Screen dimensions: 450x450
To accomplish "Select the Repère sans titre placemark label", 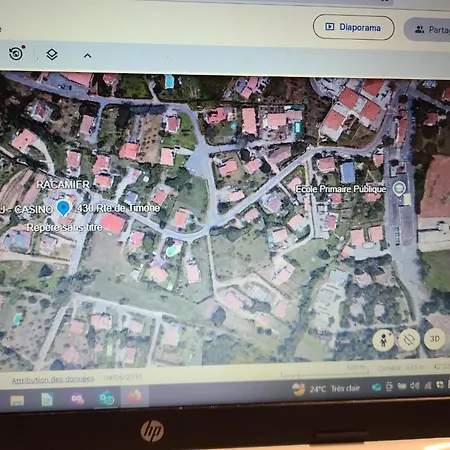I will click(64, 228).
